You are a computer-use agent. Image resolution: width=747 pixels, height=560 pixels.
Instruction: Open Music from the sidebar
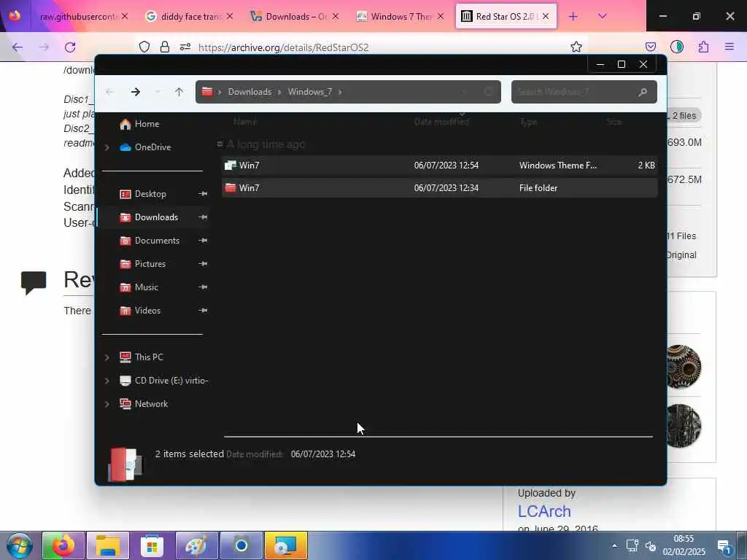146,287
